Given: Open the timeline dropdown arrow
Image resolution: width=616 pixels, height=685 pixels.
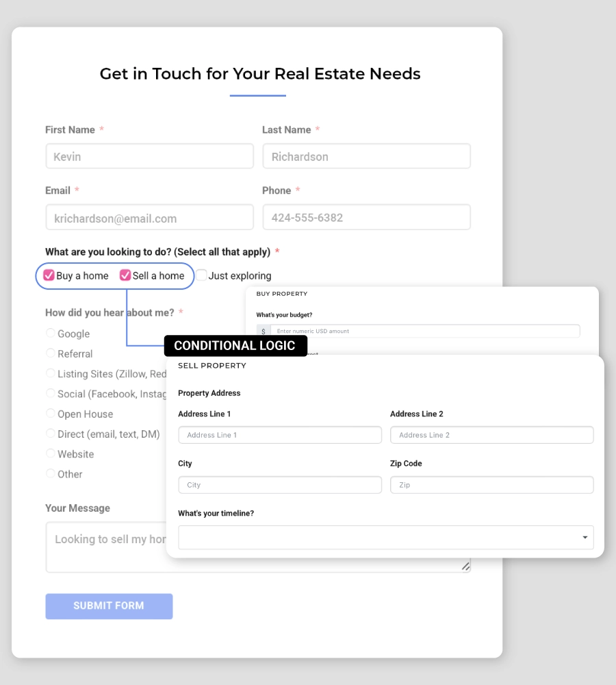Looking at the screenshot, I should pyautogui.click(x=585, y=538).
